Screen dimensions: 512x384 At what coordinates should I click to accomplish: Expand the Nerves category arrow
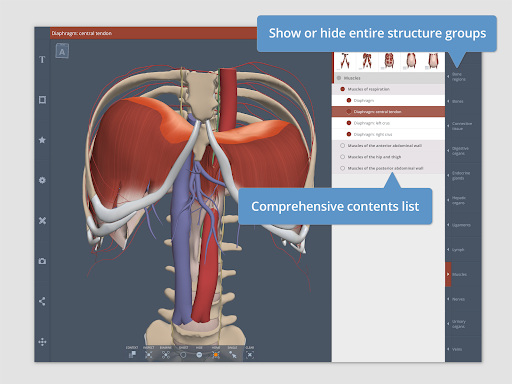448,299
